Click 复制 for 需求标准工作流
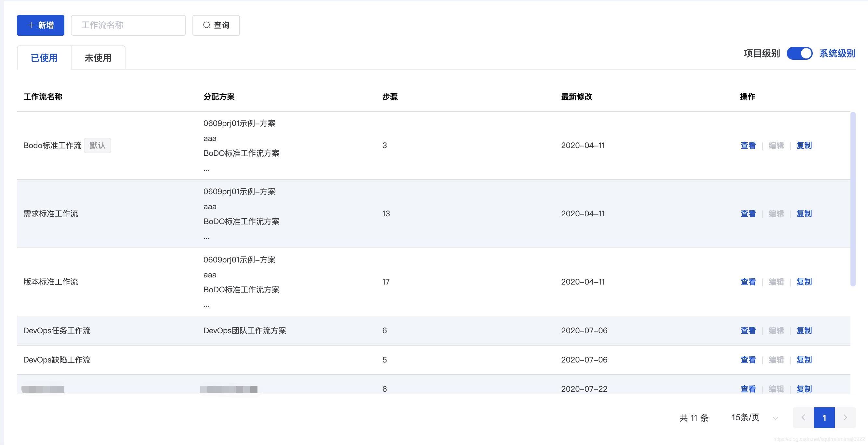This screenshot has width=868, height=445. (x=804, y=213)
